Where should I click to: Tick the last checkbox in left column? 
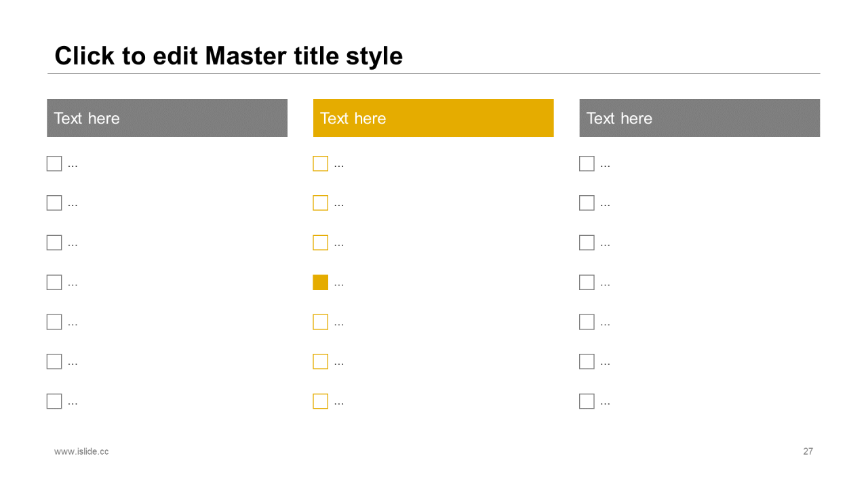tap(54, 401)
